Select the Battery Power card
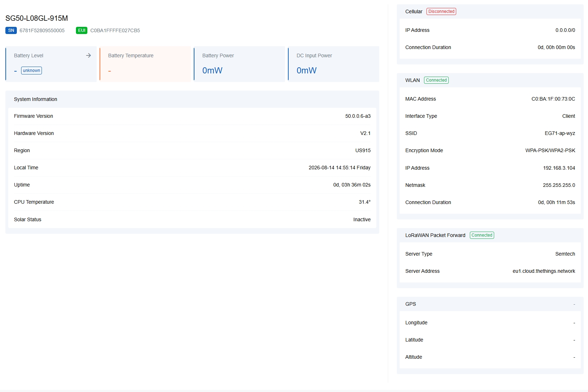The height and width of the screenshot is (392, 588). 239,64
